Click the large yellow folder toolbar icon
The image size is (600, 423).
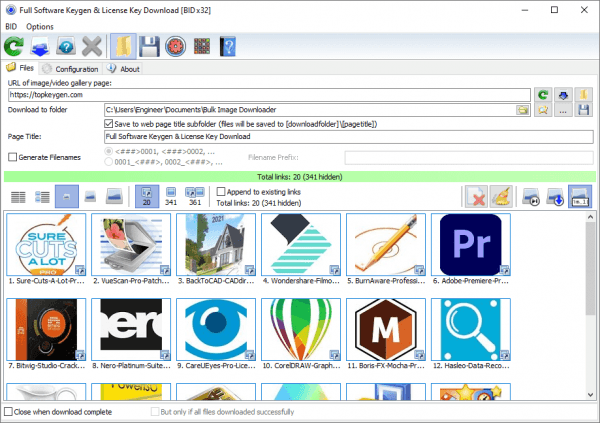coord(123,46)
